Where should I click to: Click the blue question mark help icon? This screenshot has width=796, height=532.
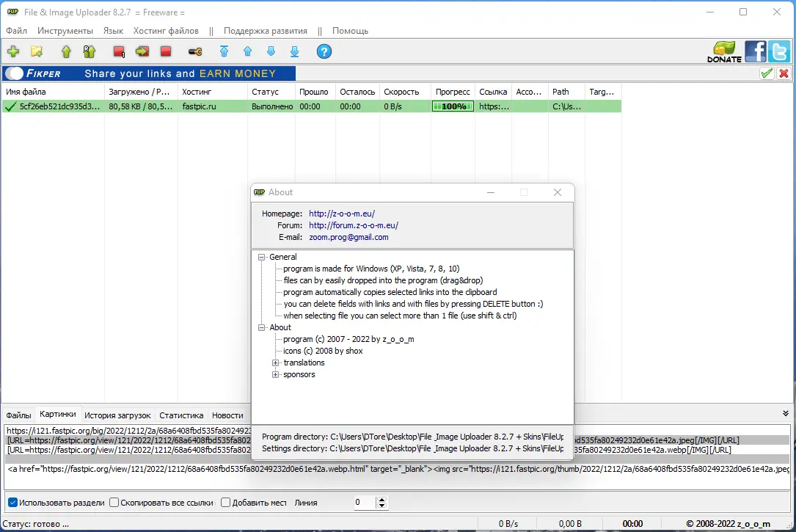324,51
